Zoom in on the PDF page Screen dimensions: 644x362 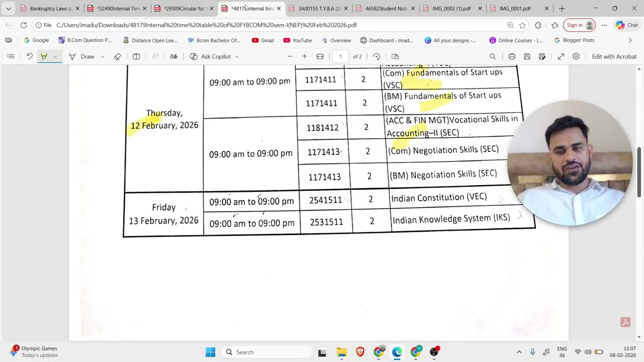coord(304,56)
